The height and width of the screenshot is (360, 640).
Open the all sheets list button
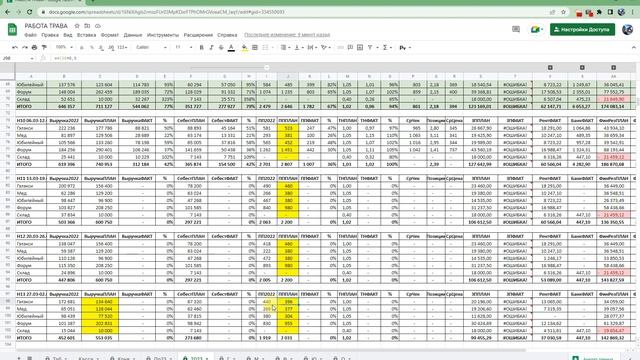point(29,358)
